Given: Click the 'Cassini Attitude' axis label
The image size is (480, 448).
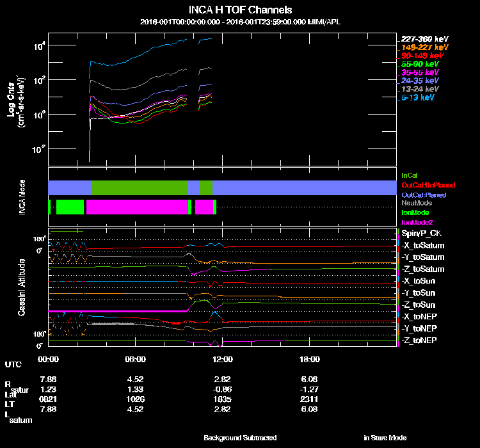Looking at the screenshot, I should [x=21, y=287].
